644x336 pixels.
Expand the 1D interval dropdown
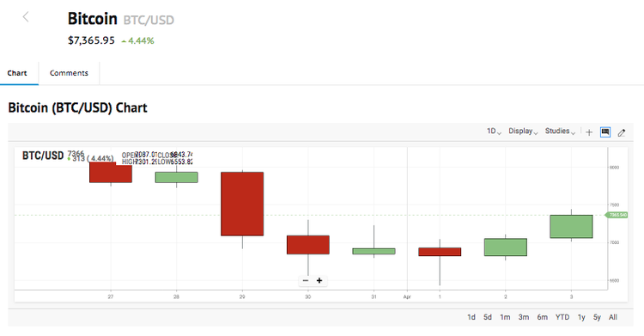pyautogui.click(x=494, y=131)
